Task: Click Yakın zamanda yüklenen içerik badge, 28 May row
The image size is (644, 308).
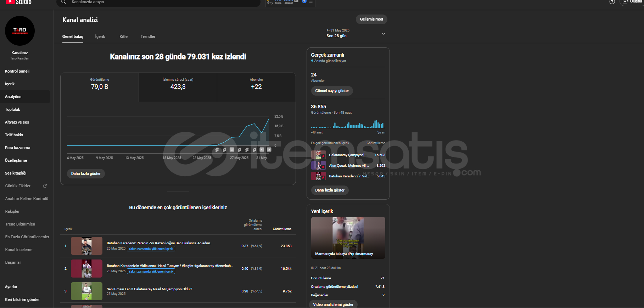Action: 151,272
